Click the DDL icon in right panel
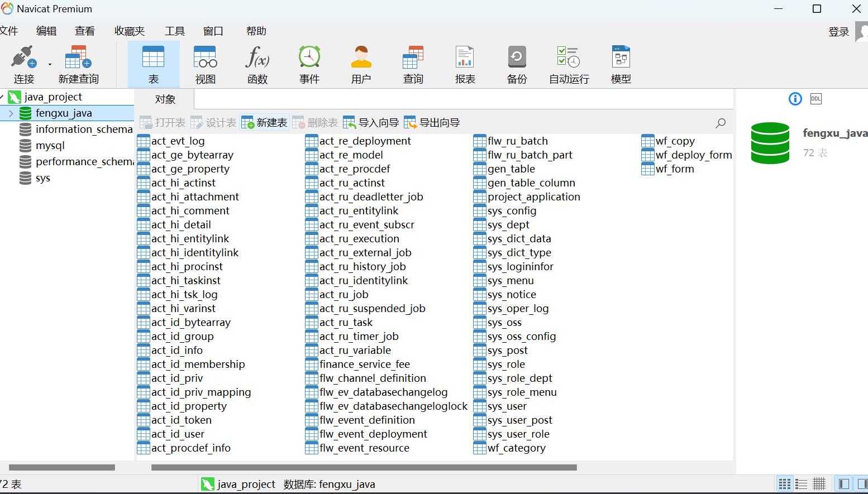This screenshot has height=494, width=868. [815, 99]
